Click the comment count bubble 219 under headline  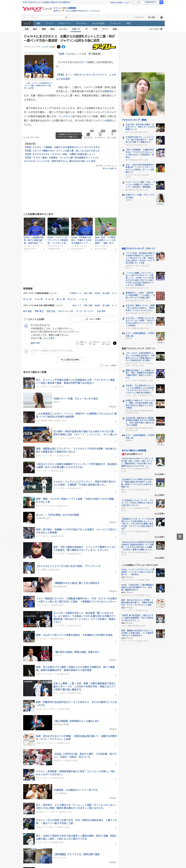pyautogui.click(x=45, y=47)
